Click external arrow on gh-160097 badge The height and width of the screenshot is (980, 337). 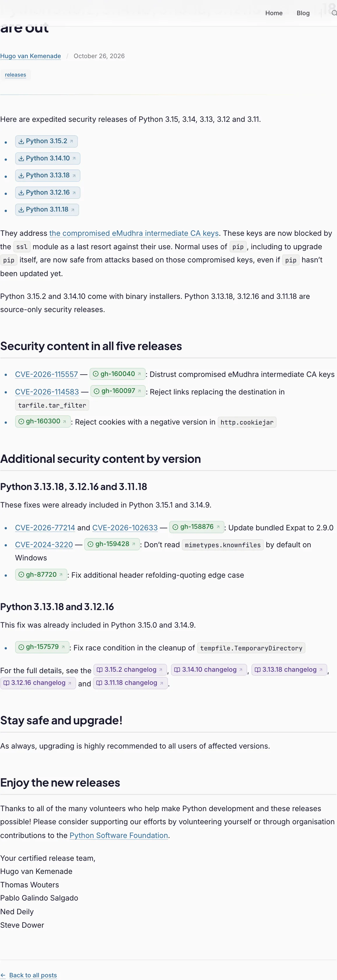(x=139, y=391)
